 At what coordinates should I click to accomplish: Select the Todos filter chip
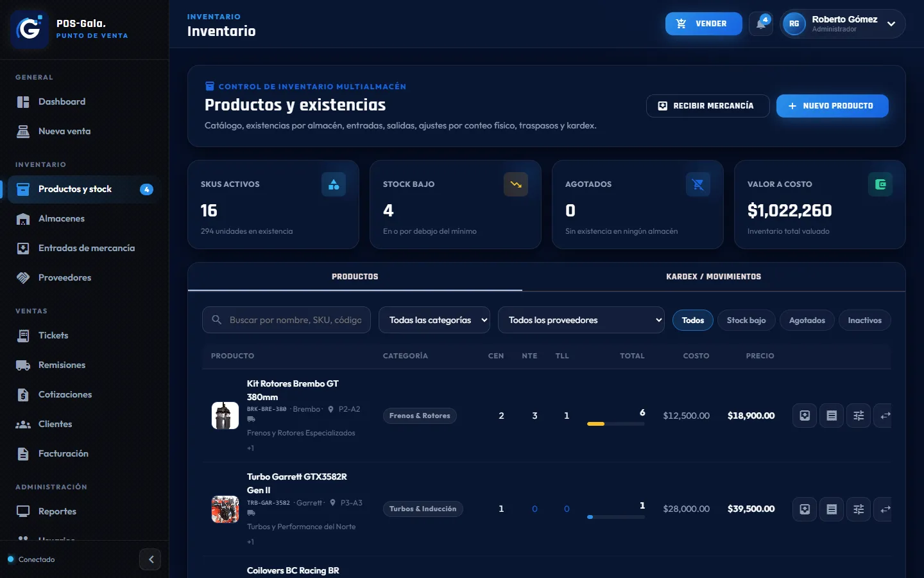click(693, 320)
